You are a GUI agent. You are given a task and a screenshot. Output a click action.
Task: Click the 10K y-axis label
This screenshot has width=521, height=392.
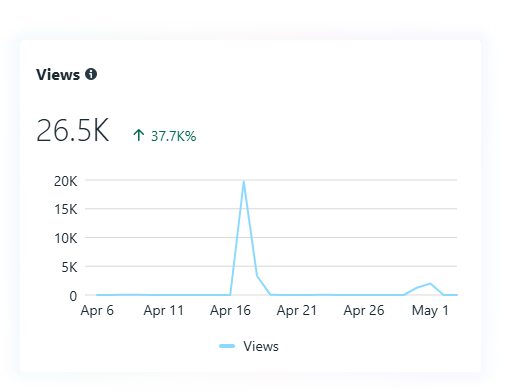click(x=66, y=239)
